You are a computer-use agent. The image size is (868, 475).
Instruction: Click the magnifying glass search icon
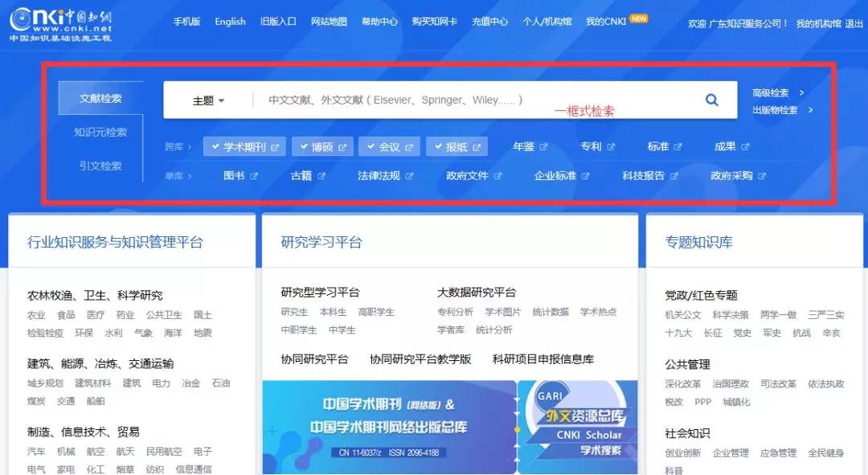click(x=711, y=100)
